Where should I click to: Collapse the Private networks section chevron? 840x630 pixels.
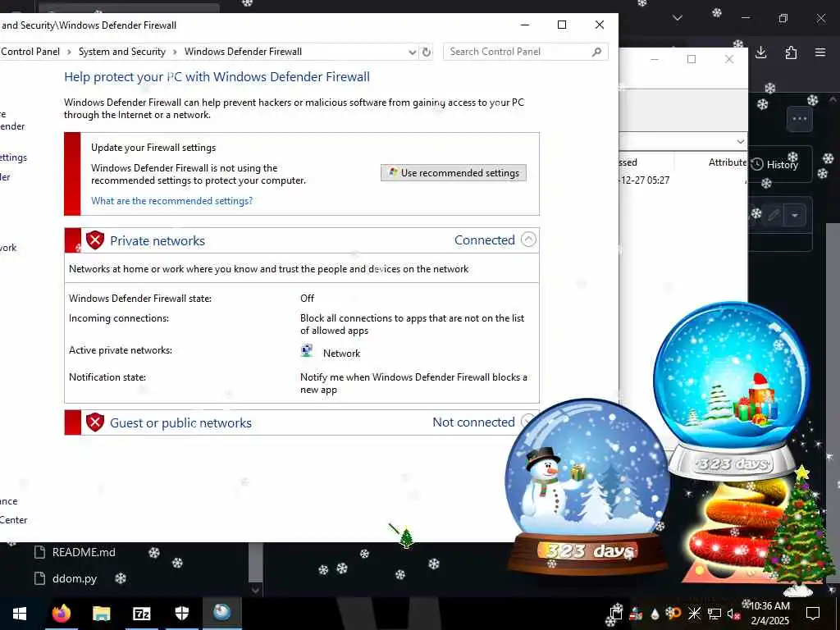tap(528, 240)
